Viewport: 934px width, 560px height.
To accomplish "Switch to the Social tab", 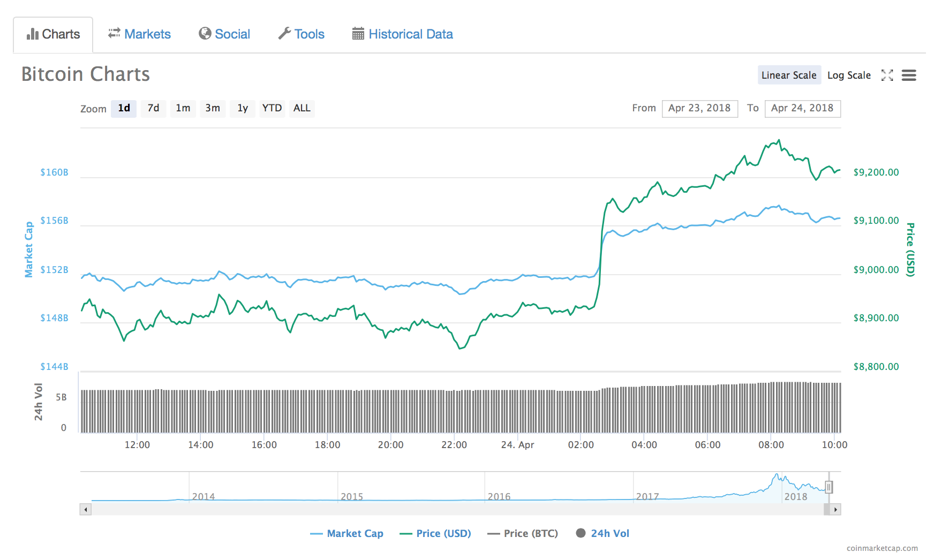I will point(224,34).
